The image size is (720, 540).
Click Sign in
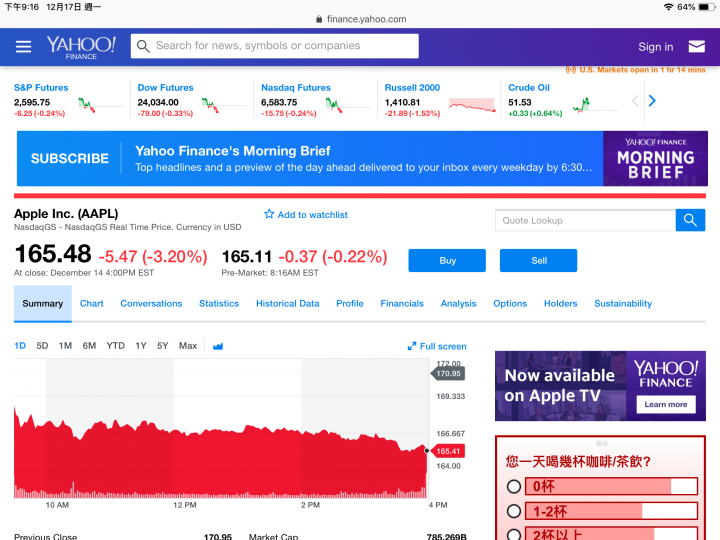(x=656, y=47)
